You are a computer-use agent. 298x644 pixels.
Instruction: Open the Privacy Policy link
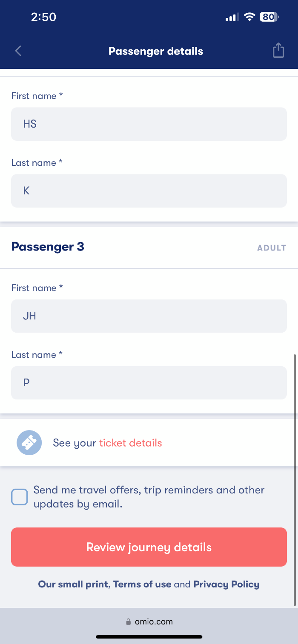coord(226,584)
